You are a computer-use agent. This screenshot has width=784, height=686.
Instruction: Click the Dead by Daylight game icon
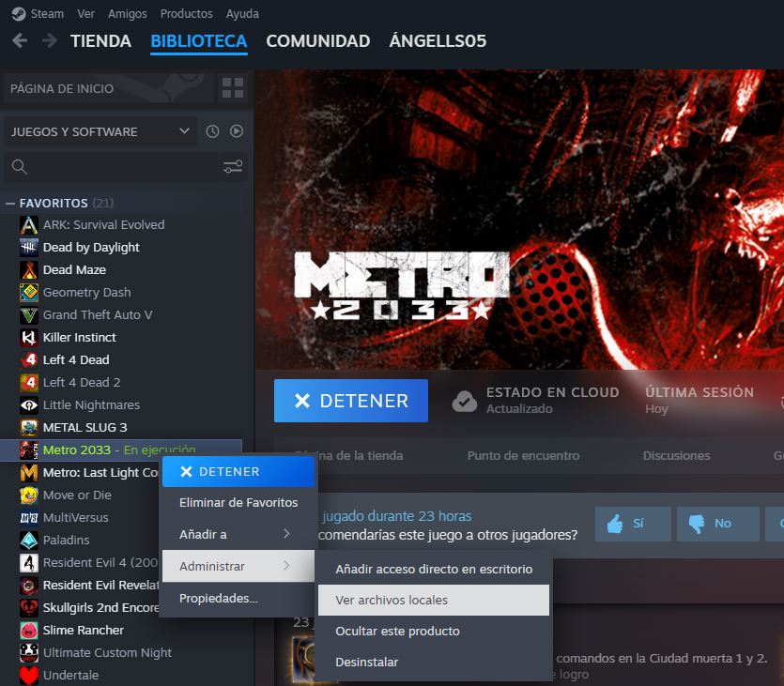[x=29, y=248]
